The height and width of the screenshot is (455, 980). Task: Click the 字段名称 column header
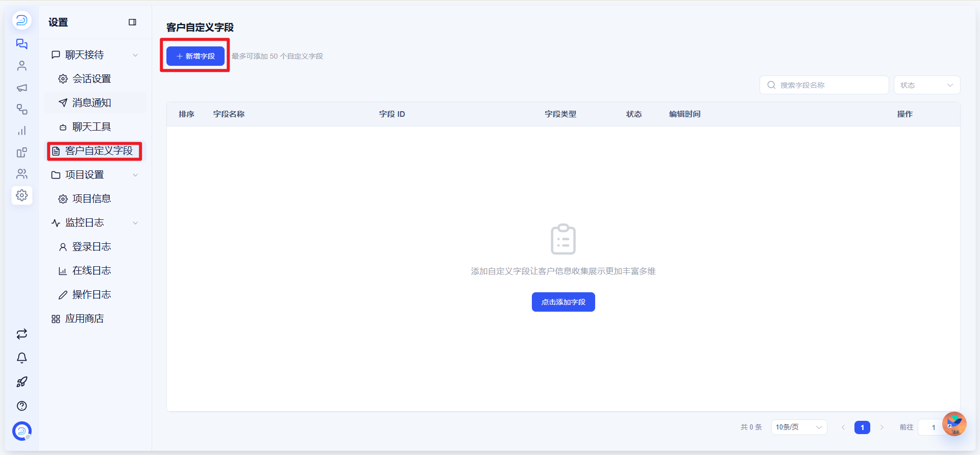(229, 114)
